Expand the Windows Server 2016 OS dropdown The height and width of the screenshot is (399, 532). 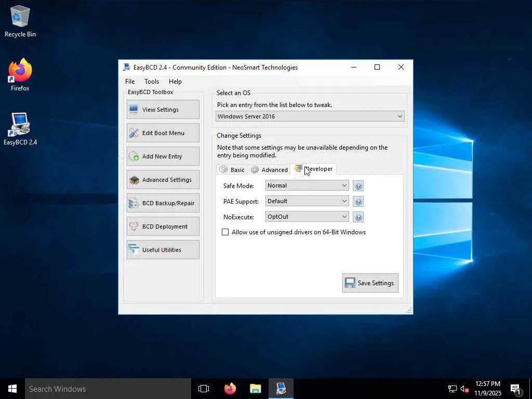tap(310, 116)
